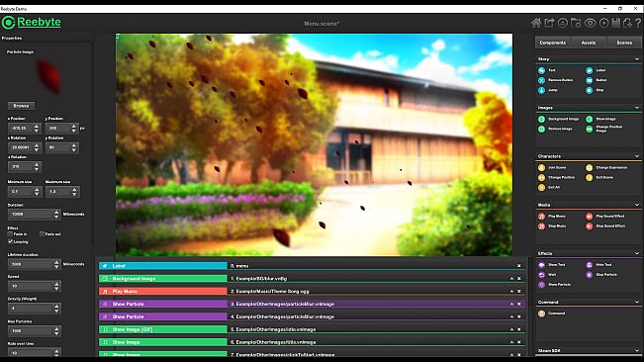
Task: Click the help question mark icon
Action: (x=638, y=23)
